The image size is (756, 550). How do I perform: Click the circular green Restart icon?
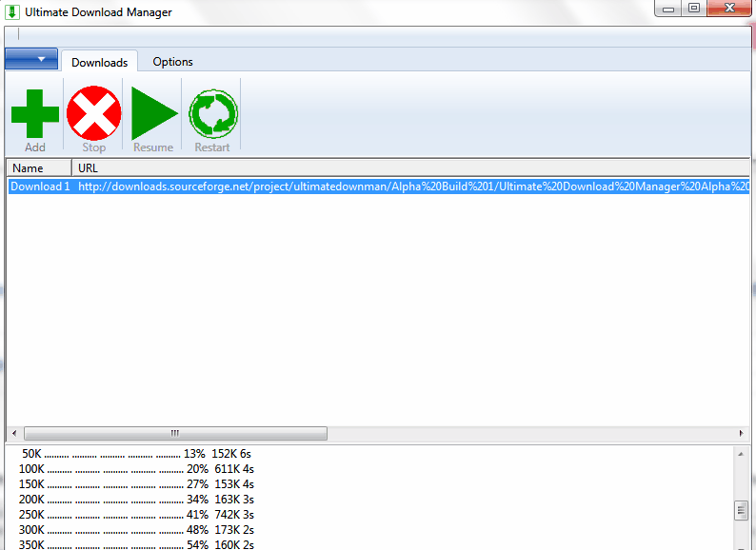[213, 114]
